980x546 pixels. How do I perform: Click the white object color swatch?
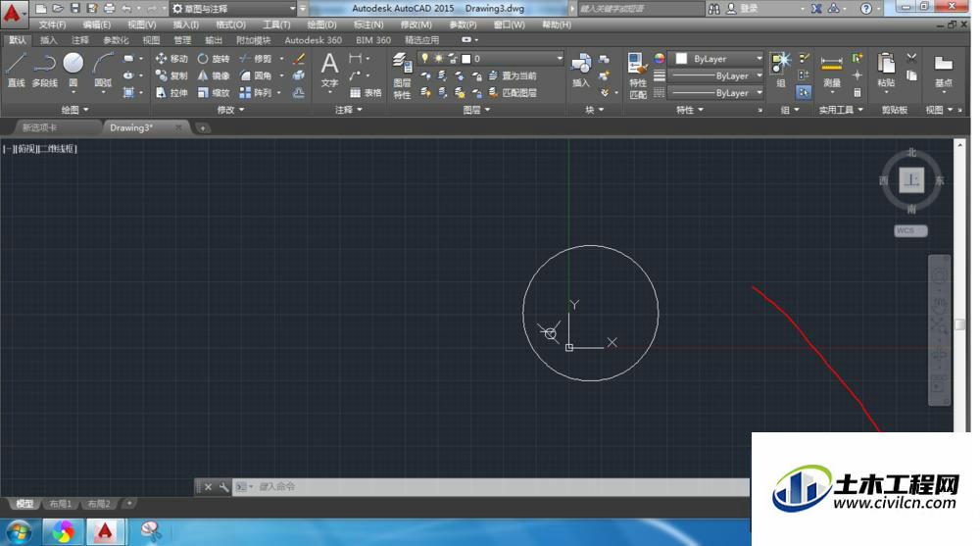(x=681, y=58)
